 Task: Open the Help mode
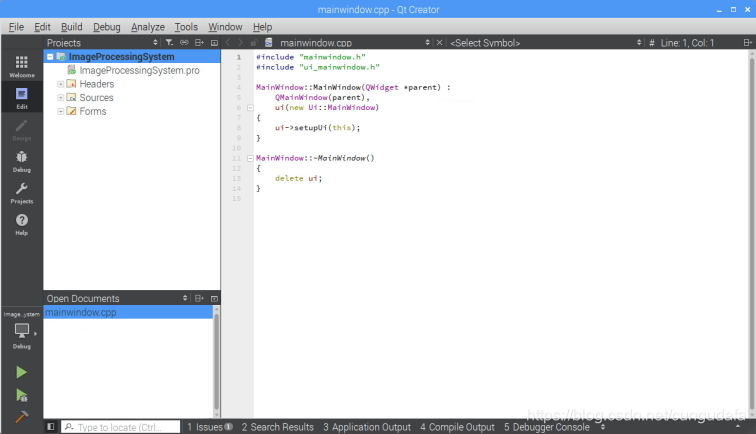coord(22,224)
